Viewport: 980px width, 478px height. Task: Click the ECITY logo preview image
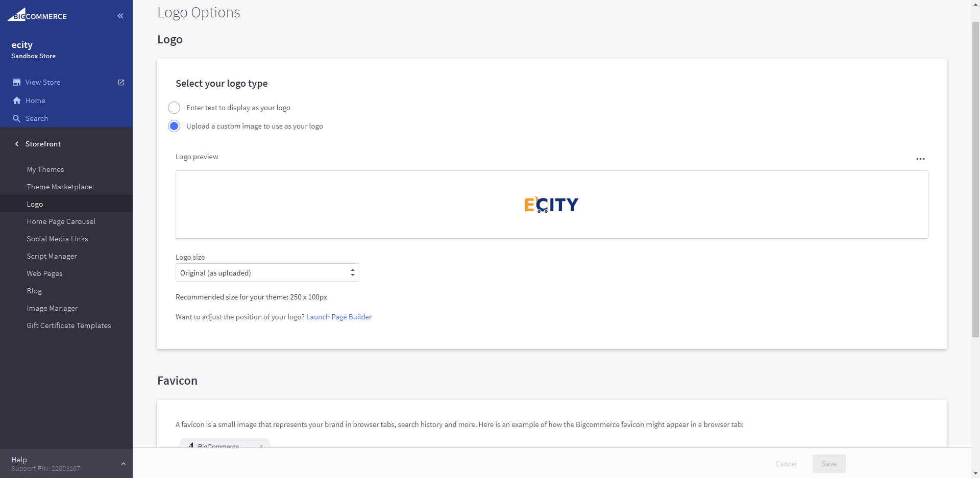coord(551,205)
